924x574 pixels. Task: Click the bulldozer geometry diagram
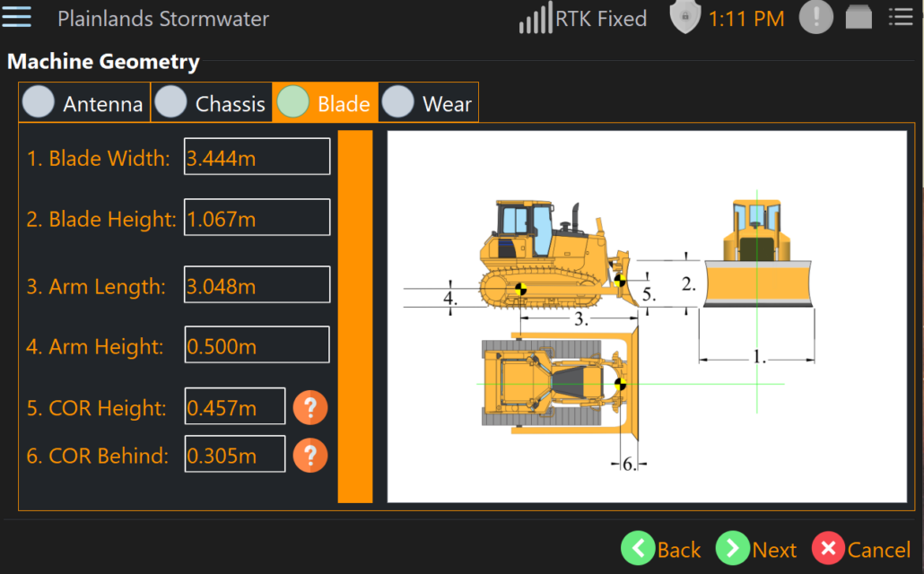coord(647,316)
